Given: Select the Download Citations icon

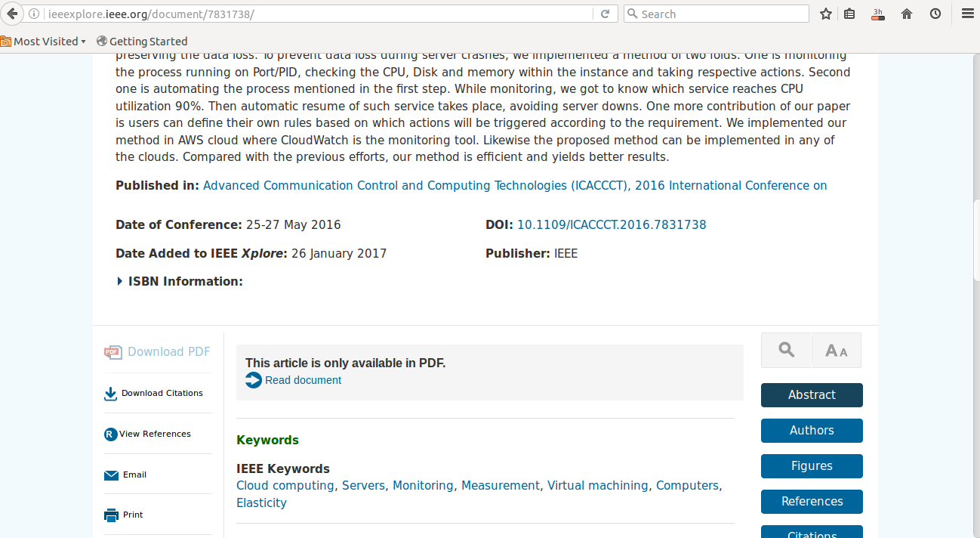Looking at the screenshot, I should 110,393.
